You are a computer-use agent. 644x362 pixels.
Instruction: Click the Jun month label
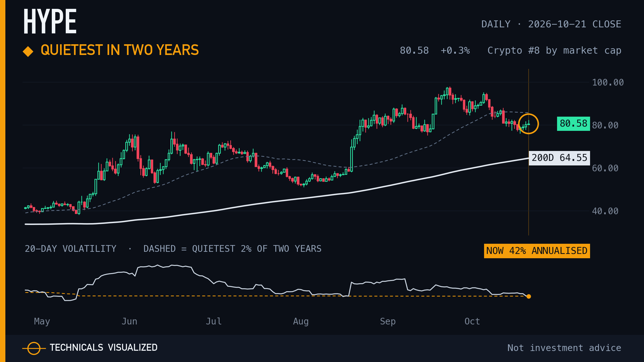tap(129, 321)
